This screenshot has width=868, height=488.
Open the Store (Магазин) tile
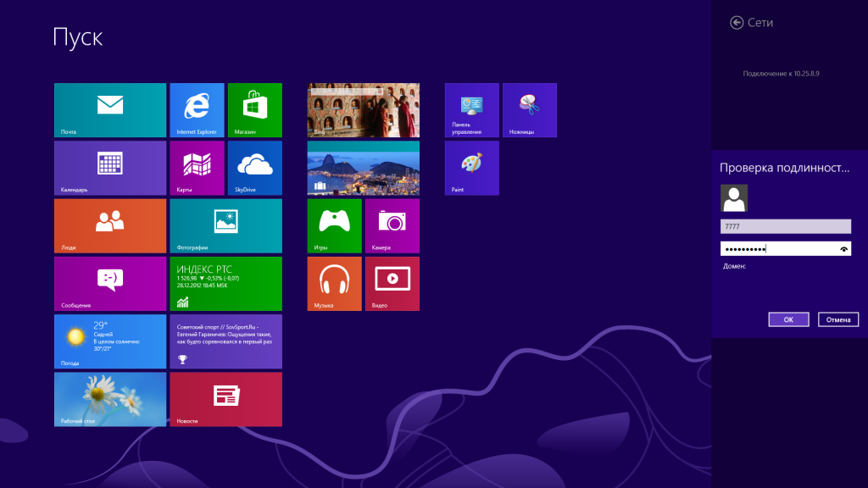click(x=254, y=110)
